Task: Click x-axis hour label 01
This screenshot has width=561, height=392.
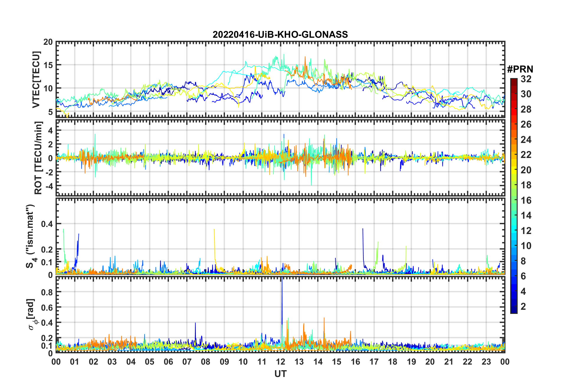Action: [75, 362]
